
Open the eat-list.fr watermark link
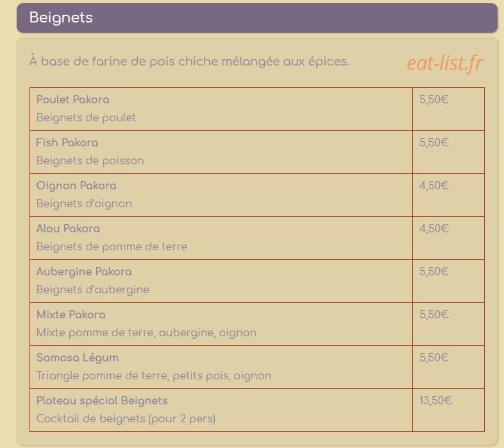click(445, 63)
